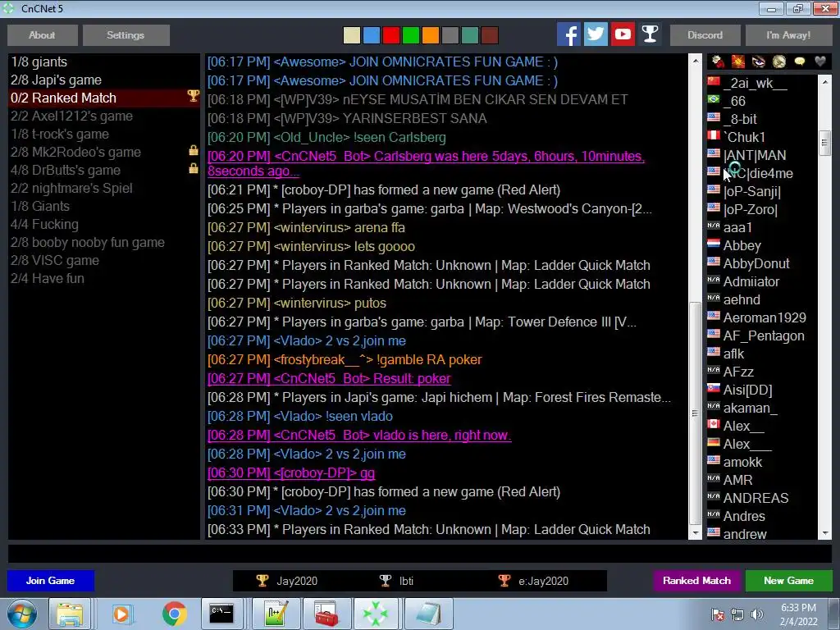Click the Netherlands flag beside Abbey

(714, 244)
